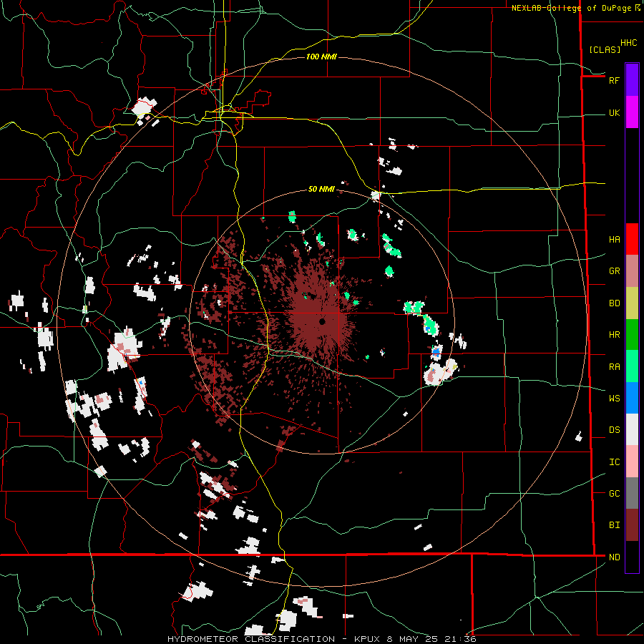Click the 'GC' legend label
644x644 pixels.
pos(614,494)
